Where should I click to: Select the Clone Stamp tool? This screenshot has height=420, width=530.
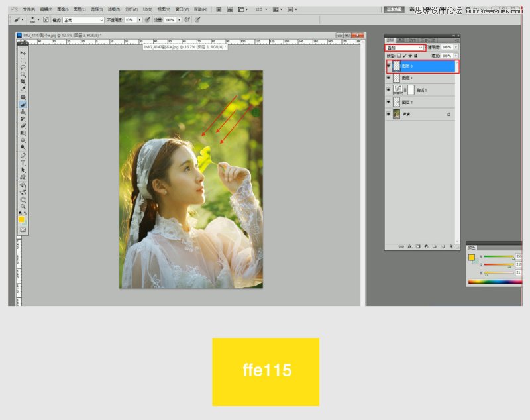point(23,111)
